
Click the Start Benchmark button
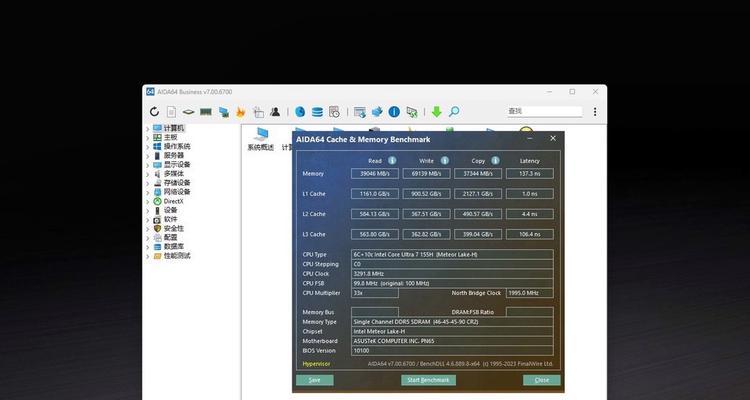(428, 380)
